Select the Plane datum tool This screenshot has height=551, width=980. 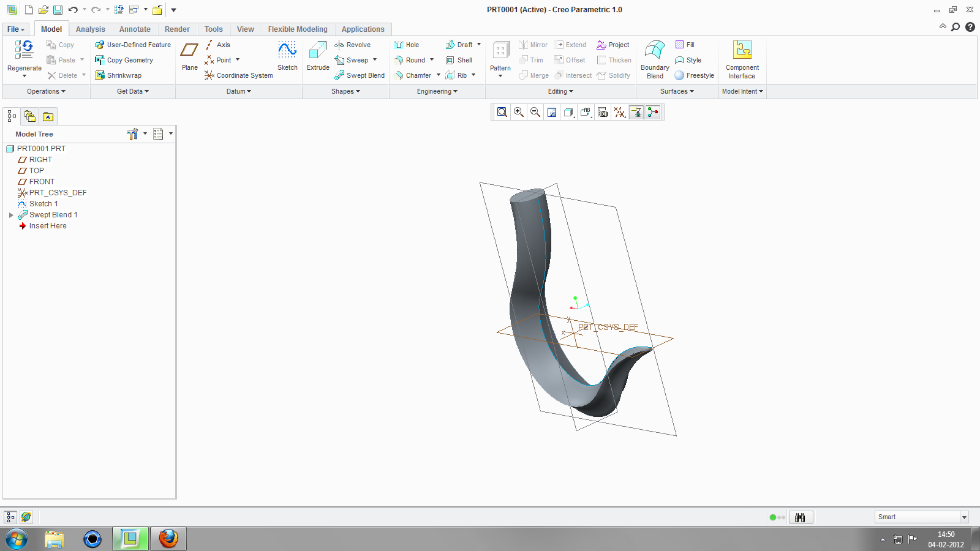point(189,56)
